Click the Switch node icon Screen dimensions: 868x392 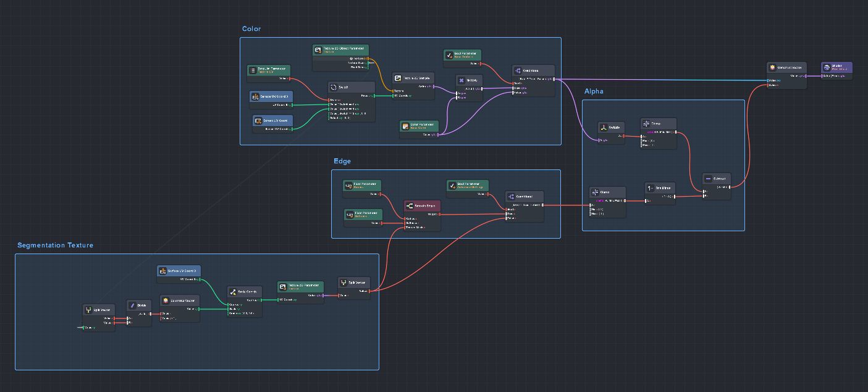pos(334,88)
